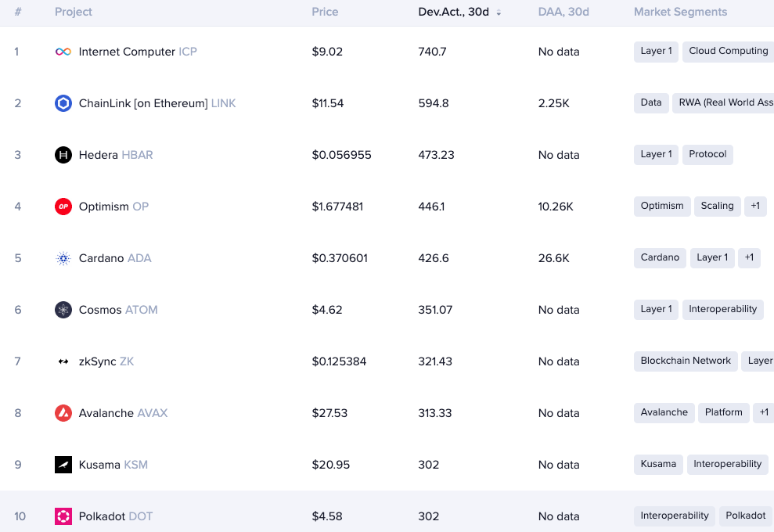Click the red Optimism OP logo icon

(x=63, y=207)
